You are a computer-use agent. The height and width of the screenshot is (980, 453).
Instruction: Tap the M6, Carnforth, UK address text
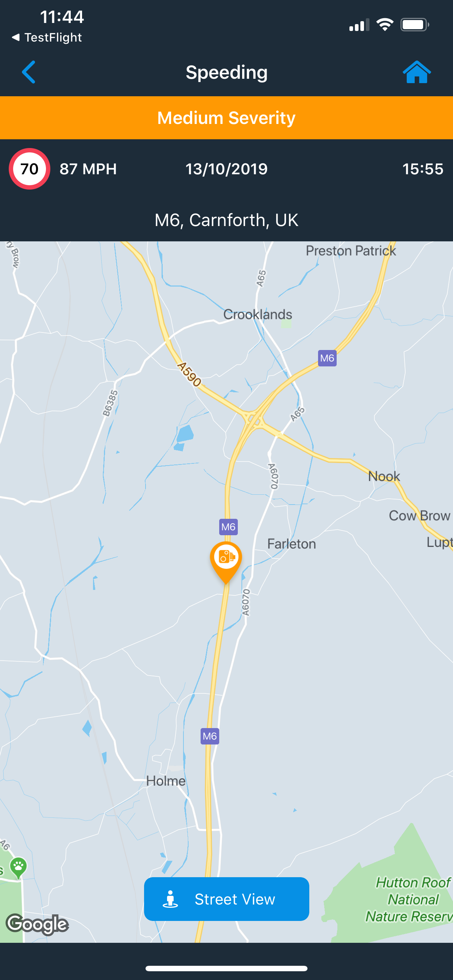226,220
